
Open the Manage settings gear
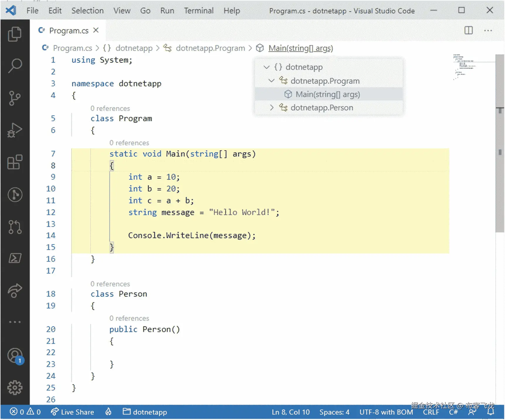click(x=15, y=387)
